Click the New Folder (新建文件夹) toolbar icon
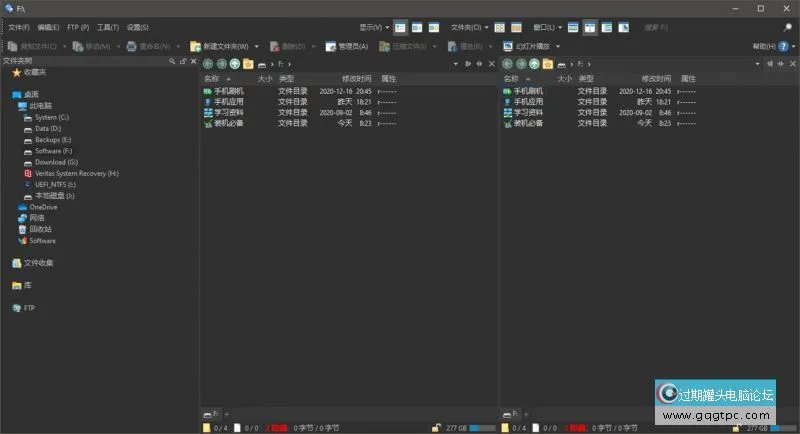Image resolution: width=800 pixels, height=434 pixels. point(195,46)
